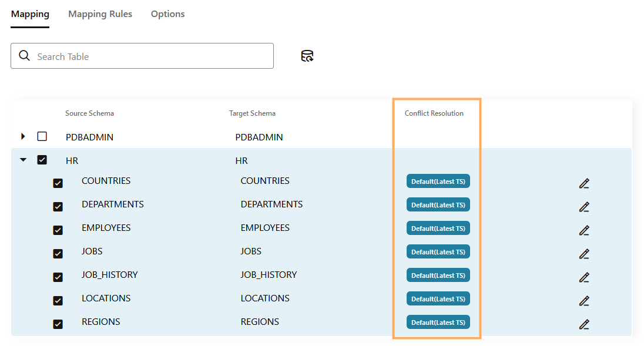Click the pencil icon for LOCATIONS
This screenshot has height=346, width=644.
pyautogui.click(x=583, y=301)
